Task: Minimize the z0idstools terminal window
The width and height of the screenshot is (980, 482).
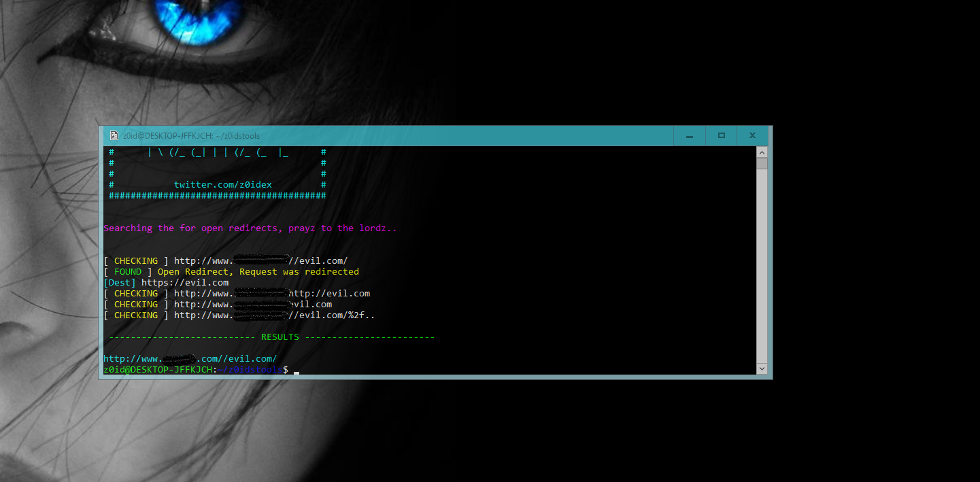Action: click(690, 136)
